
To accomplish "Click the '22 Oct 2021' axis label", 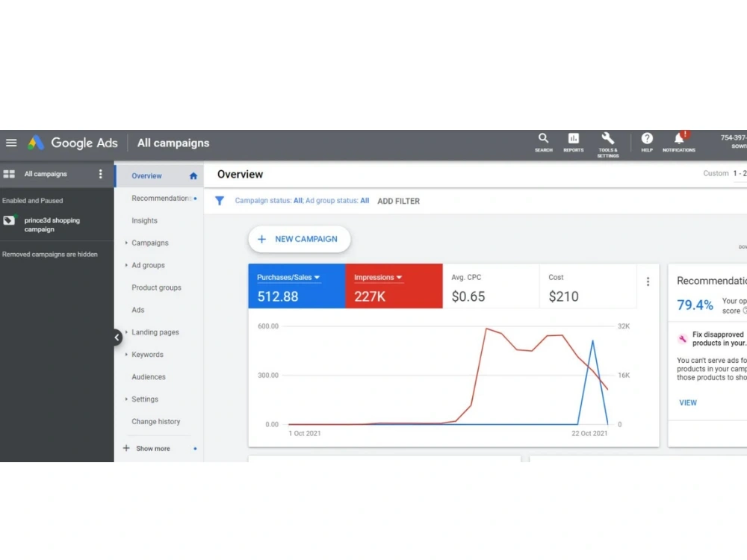I will coord(589,433).
